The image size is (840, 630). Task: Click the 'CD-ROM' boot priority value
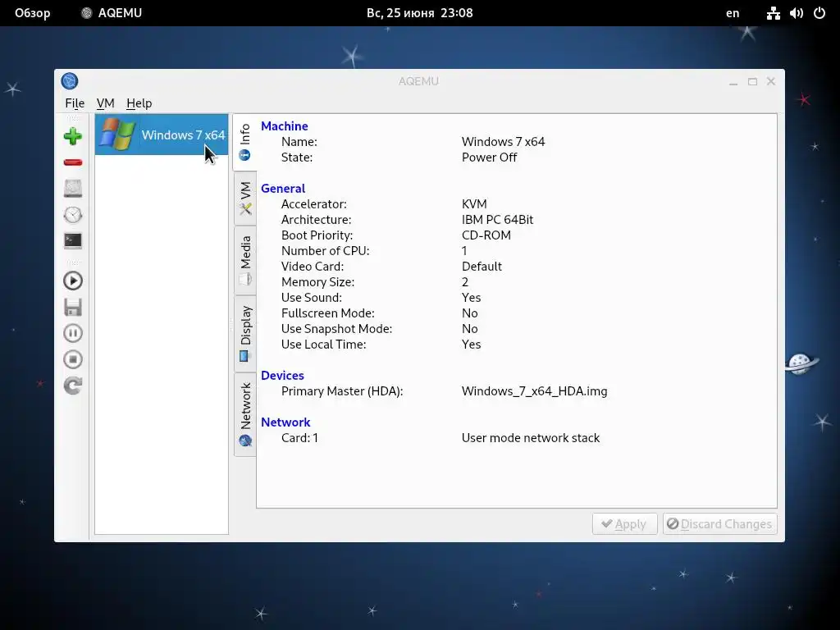click(486, 235)
